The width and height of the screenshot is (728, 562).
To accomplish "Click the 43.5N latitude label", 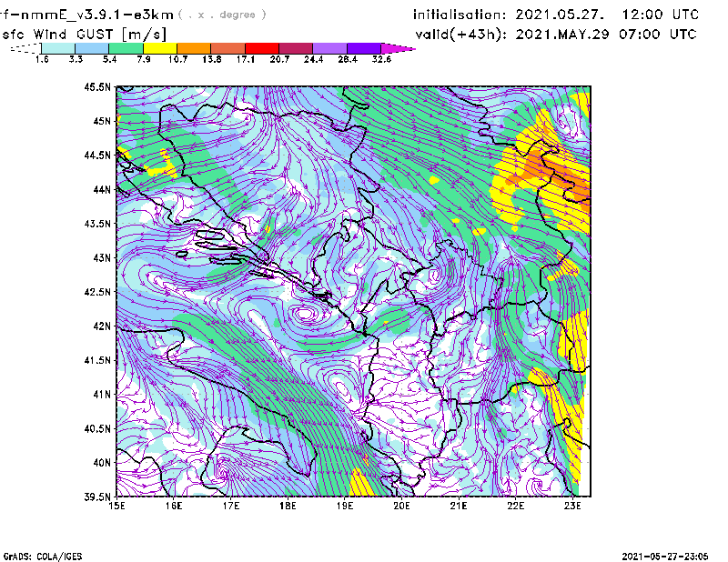I will pos(97,224).
